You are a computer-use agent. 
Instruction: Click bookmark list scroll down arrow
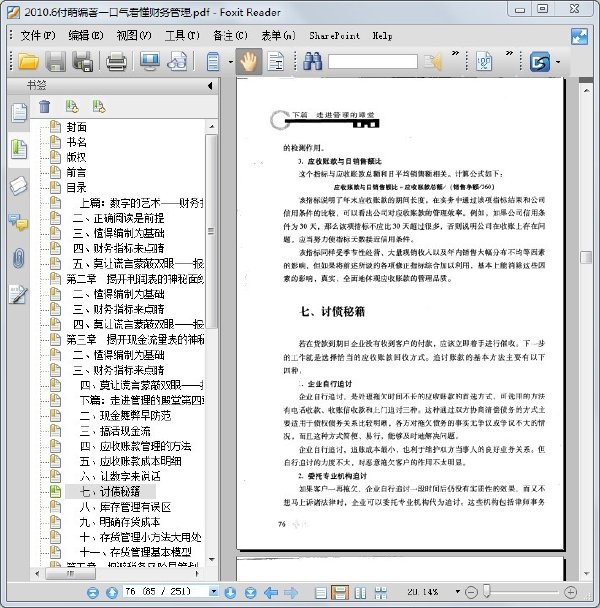tap(212, 559)
